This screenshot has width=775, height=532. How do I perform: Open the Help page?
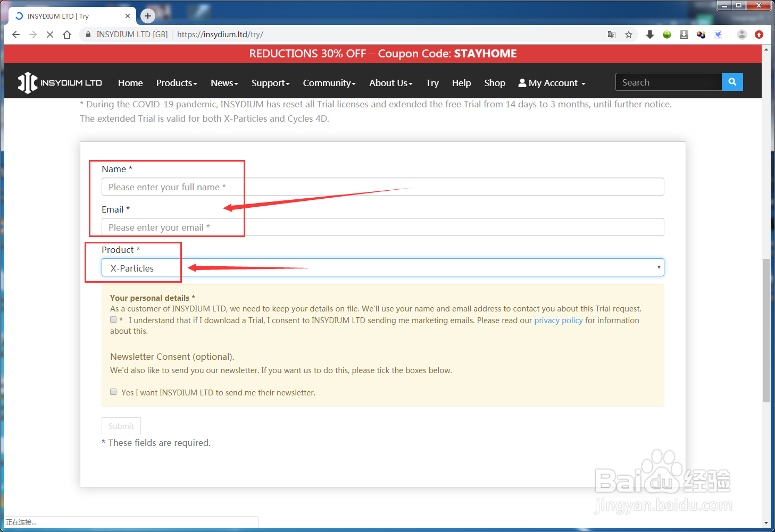(462, 83)
